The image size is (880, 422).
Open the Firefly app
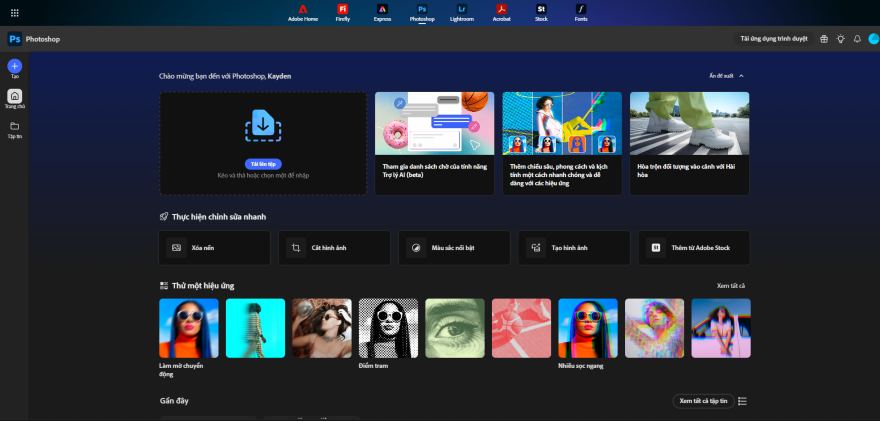342,13
